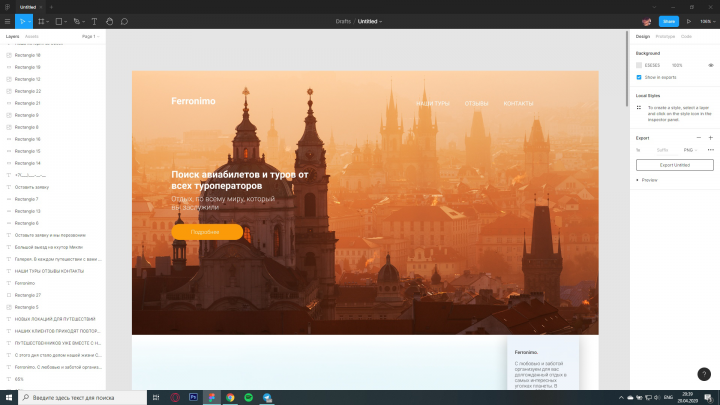Open Telegram from the taskbar
Screen dimensions: 720x405
[x=267, y=398]
